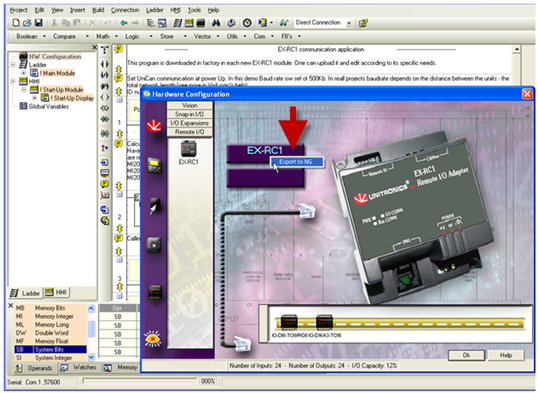Image resolution: width=538 pixels, height=393 pixels.
Task: Click Ok in Hardware Configuration dialog
Action: [467, 355]
